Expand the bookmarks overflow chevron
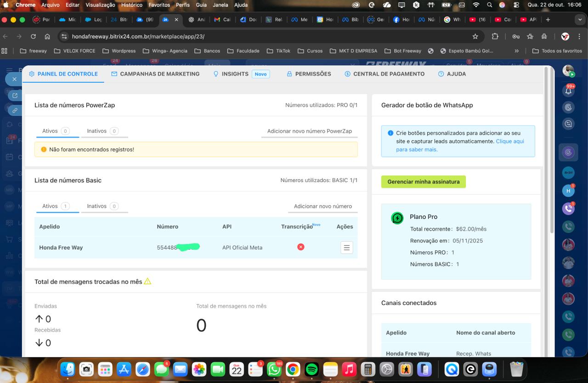Image resolution: width=588 pixels, height=383 pixels. pyautogui.click(x=517, y=51)
